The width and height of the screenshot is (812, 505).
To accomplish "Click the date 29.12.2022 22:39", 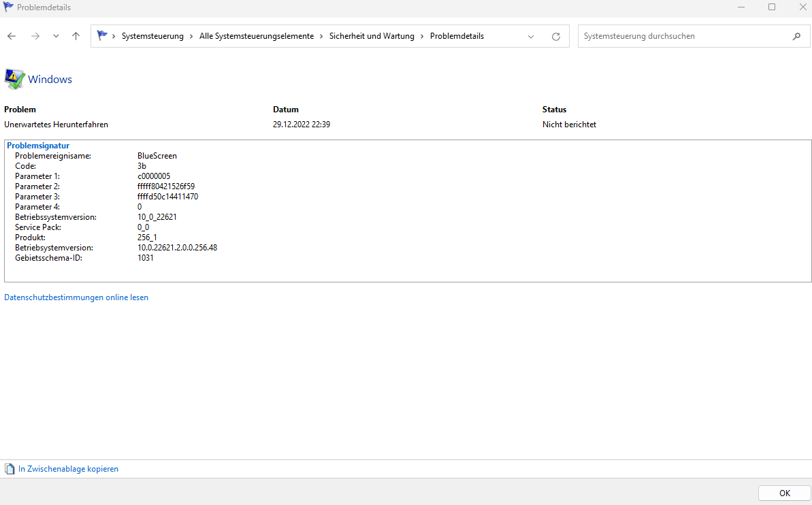I will click(x=302, y=125).
